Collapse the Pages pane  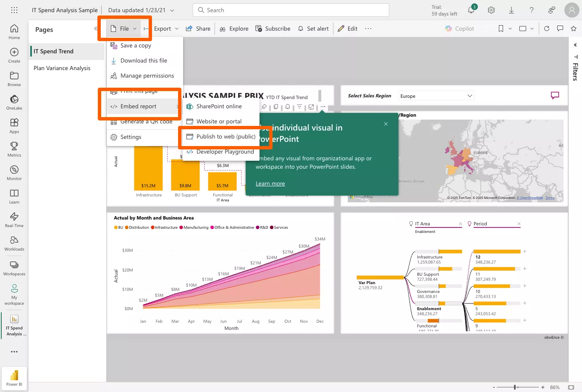click(x=96, y=29)
